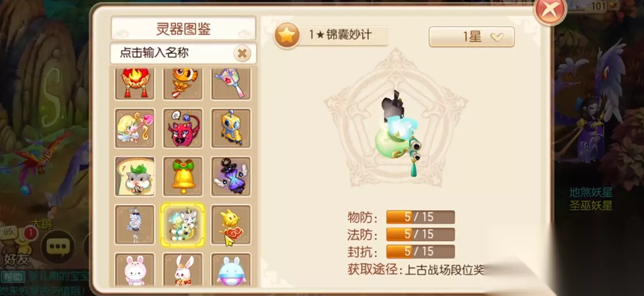The image size is (644, 296).
Task: Choose the red devil cat item
Action: 183,129
